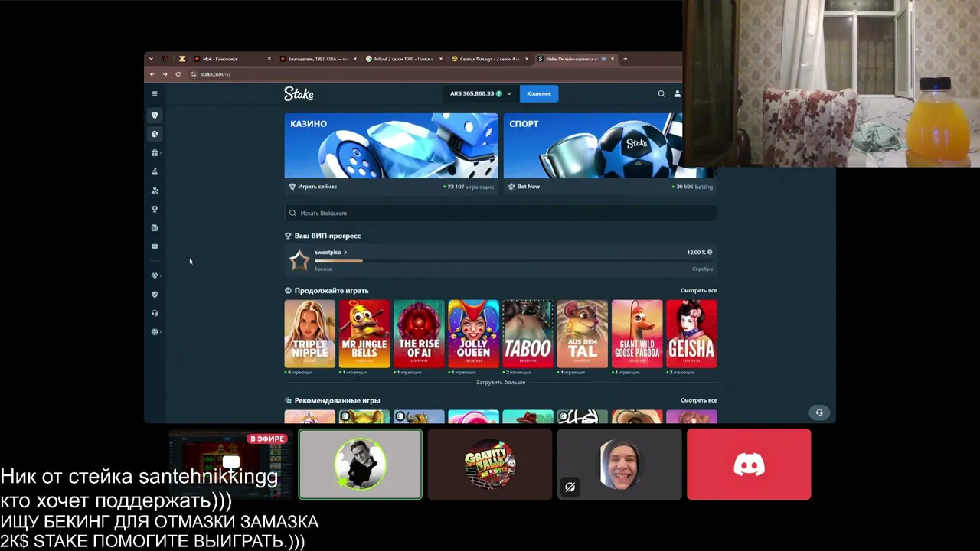
Task: Open the shield responsible gambling icon in the sidebar
Action: [155, 295]
